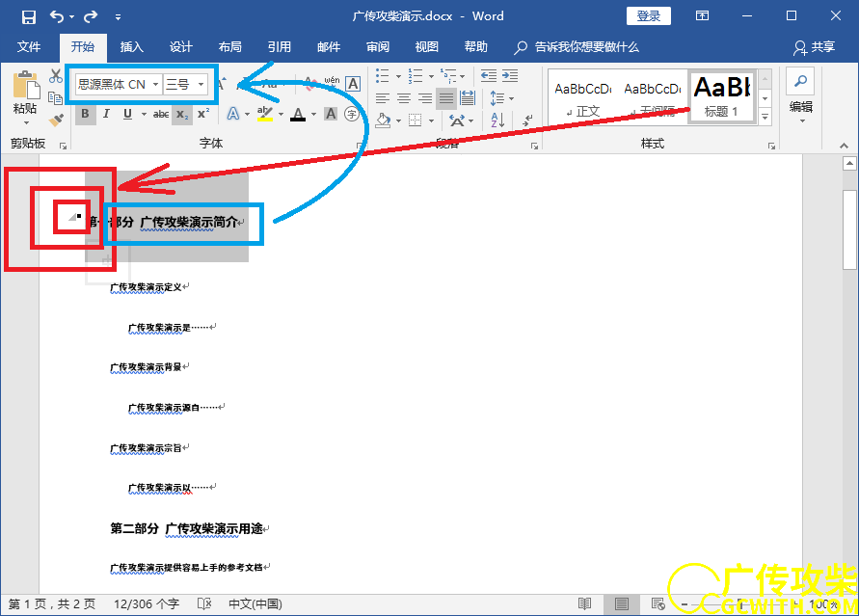Click the 共享 share button
This screenshot has width=859, height=616.
coord(814,47)
